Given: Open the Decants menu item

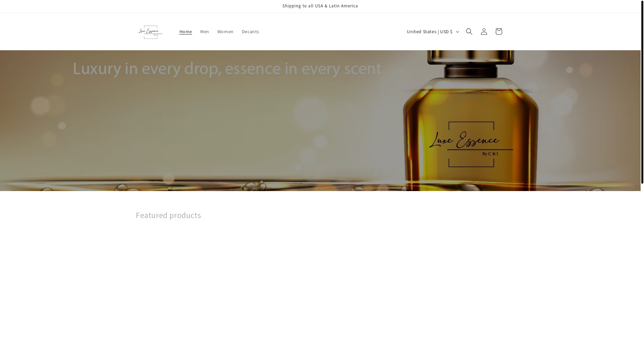Looking at the screenshot, I should pos(250,32).
